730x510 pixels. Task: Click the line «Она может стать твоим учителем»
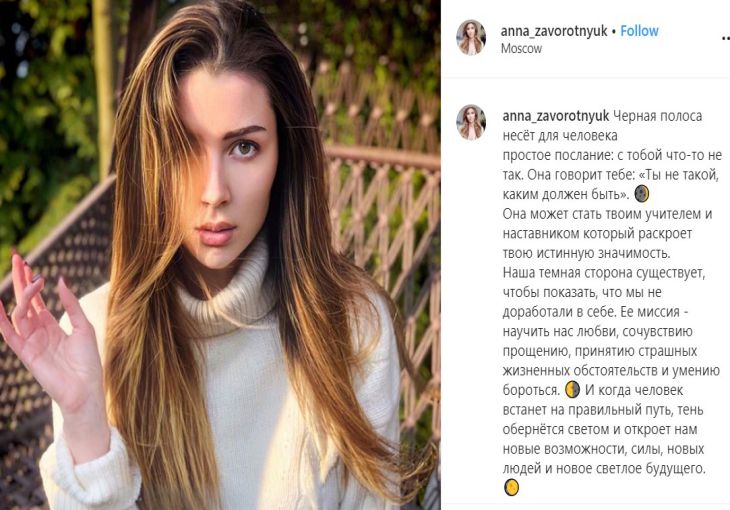(608, 214)
